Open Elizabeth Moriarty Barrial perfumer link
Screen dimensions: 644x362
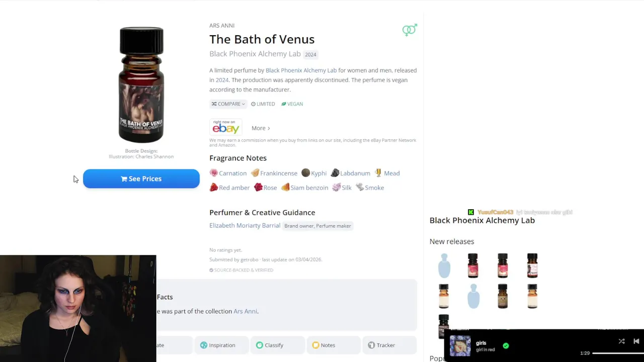pos(245,225)
